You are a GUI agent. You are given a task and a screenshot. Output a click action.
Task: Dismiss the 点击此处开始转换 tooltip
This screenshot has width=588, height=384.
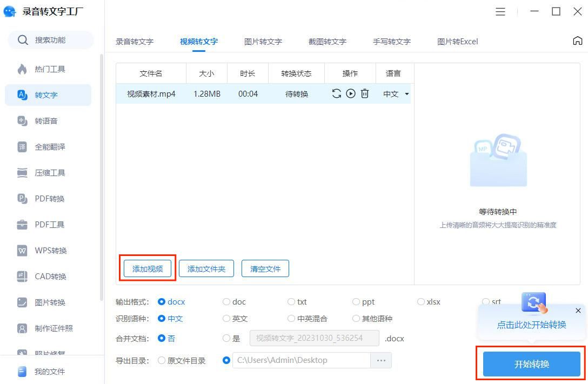(578, 311)
